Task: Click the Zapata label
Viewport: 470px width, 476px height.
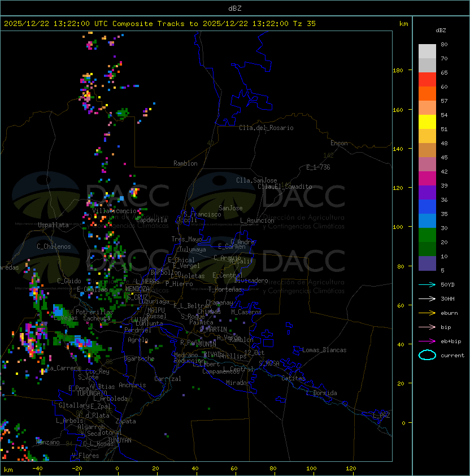Action: (x=125, y=421)
